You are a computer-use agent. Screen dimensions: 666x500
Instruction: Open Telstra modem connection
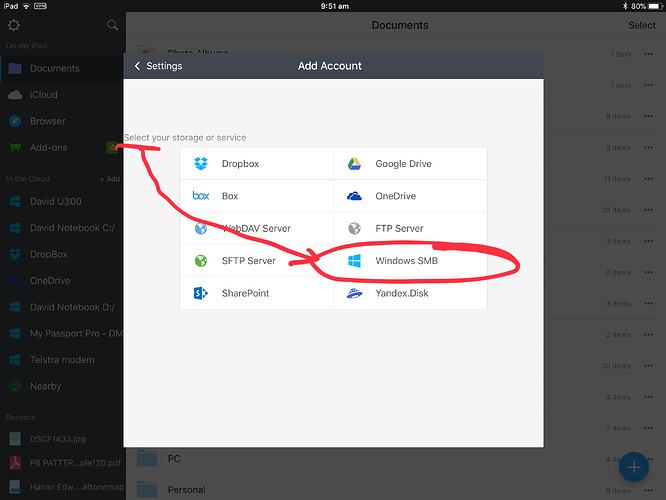(x=62, y=360)
